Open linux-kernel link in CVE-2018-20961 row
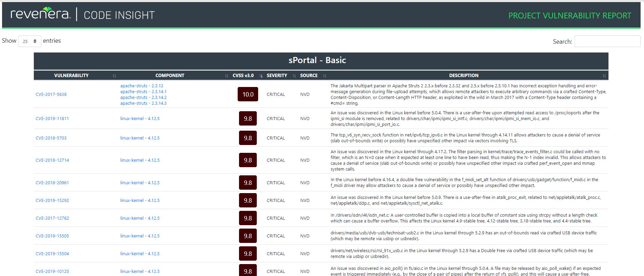Image resolution: width=644 pixels, height=276 pixels. tap(140, 183)
